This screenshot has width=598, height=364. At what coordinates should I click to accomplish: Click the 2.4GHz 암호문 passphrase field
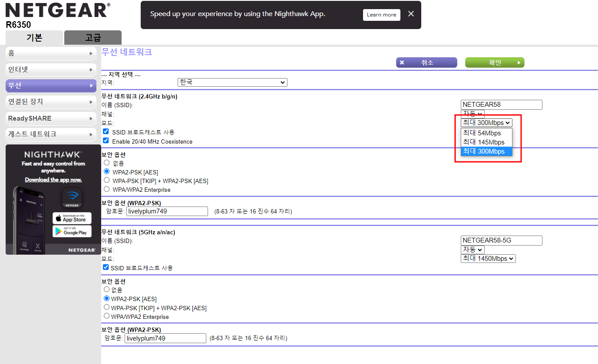coord(167,211)
